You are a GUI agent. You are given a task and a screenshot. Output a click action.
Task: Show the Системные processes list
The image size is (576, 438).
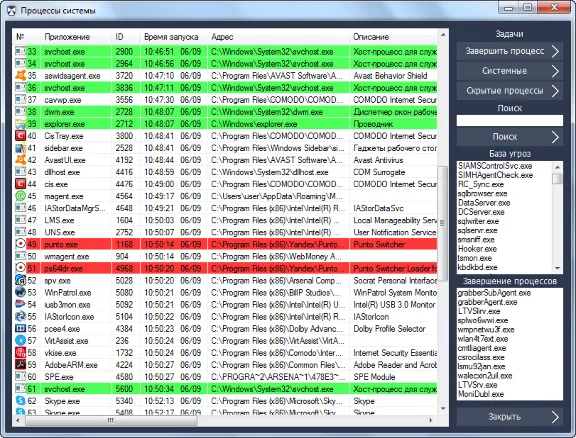510,71
